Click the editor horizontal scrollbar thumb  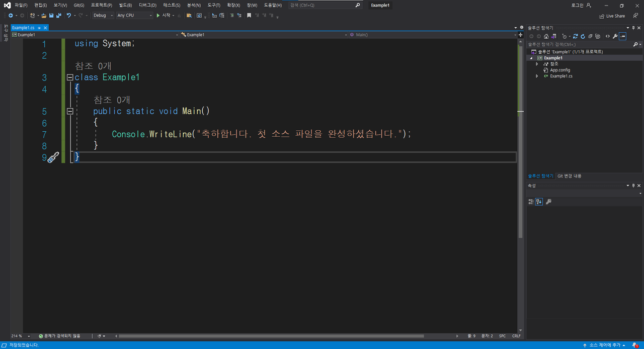[271, 336]
